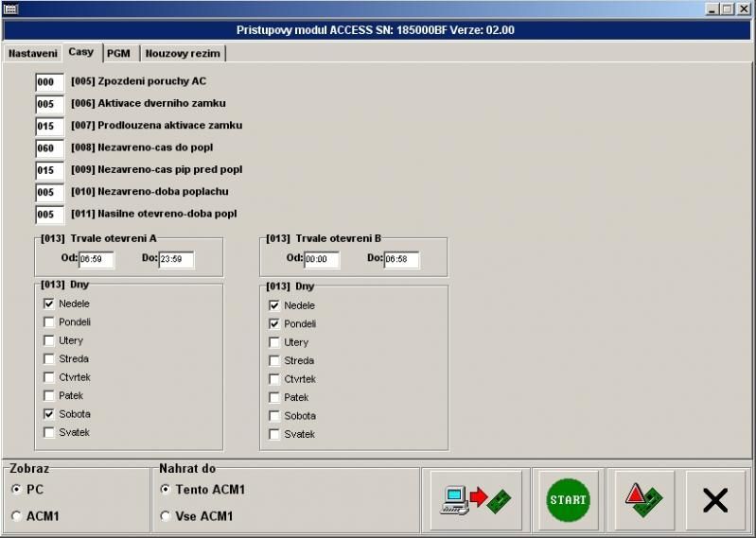This screenshot has width=756, height=538.
Task: Select Vse ACM1 upload option
Action: point(166,516)
